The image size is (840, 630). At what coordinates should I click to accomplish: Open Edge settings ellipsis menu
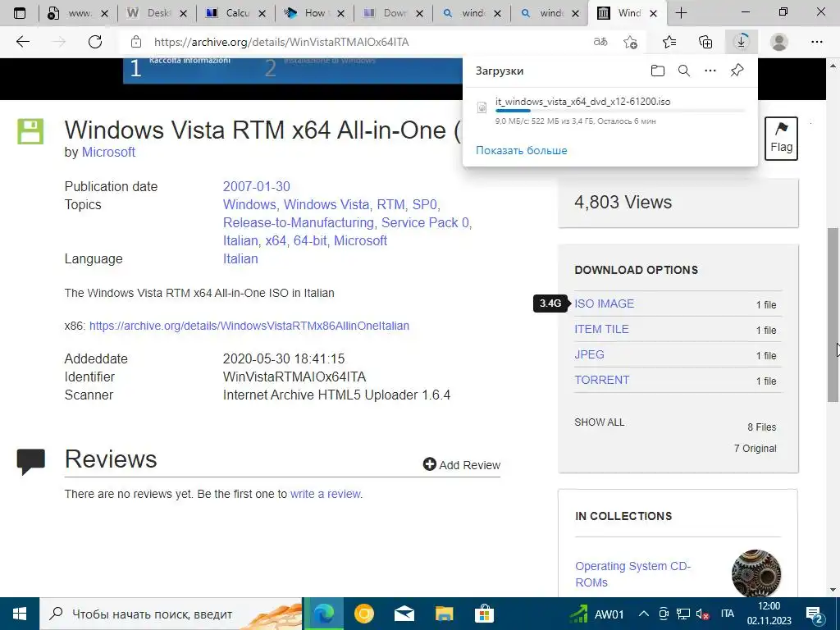coord(817,42)
